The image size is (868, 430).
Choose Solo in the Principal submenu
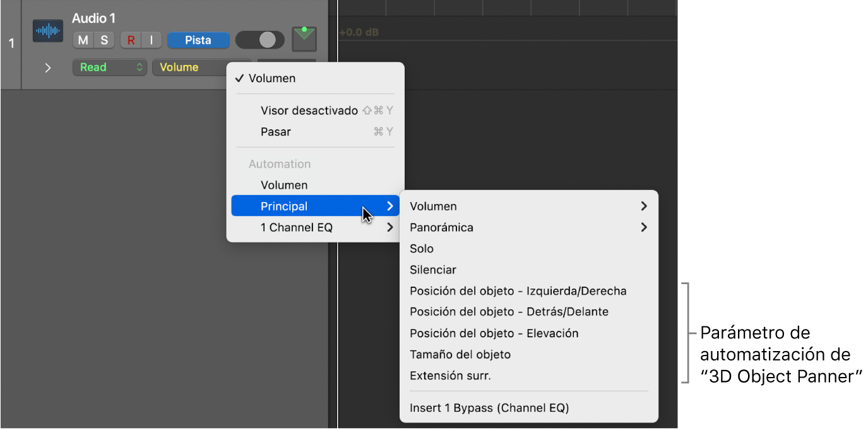click(x=422, y=249)
